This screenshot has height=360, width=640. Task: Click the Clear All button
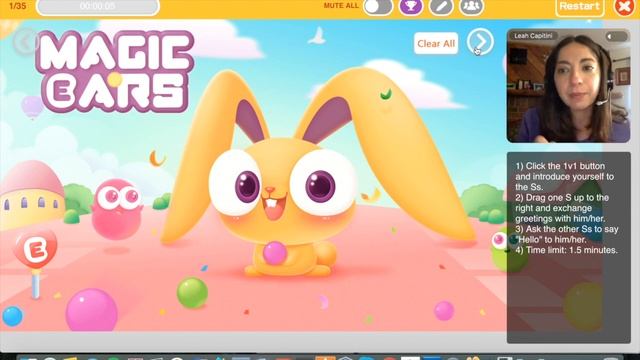436,43
